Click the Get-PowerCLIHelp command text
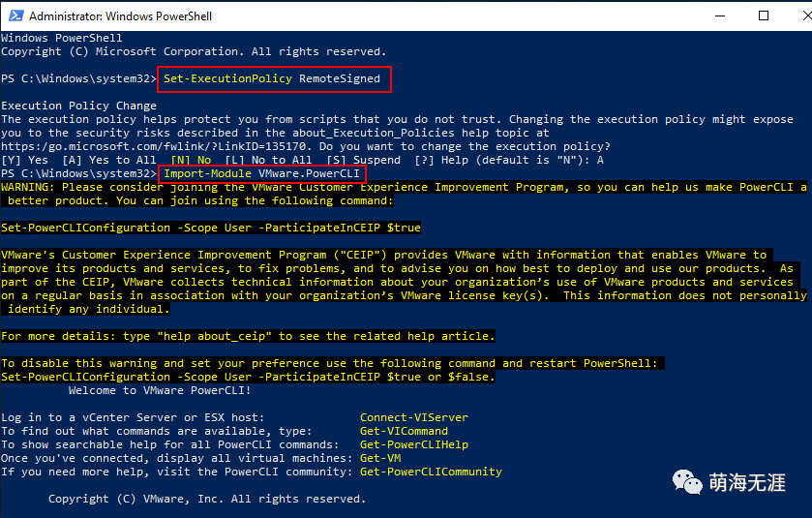812x518 pixels. [x=413, y=444]
